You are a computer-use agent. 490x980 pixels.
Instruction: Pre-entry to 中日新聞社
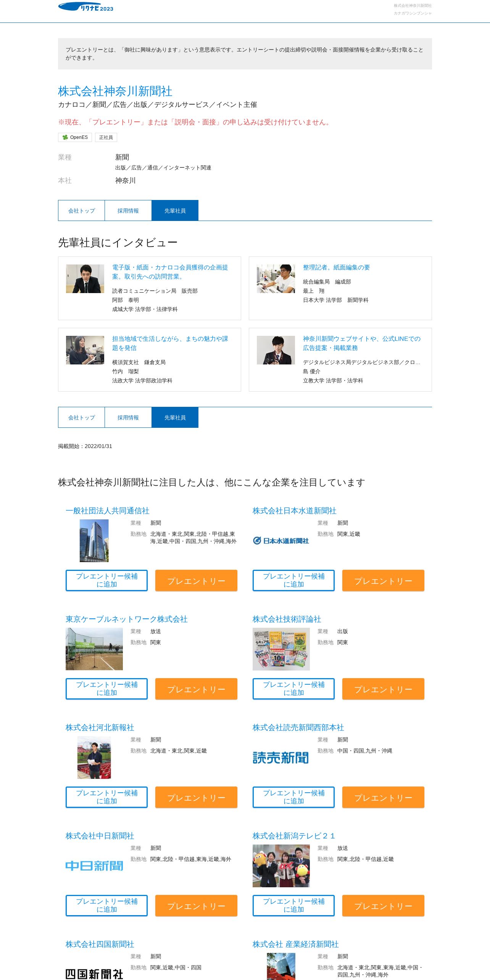click(196, 905)
